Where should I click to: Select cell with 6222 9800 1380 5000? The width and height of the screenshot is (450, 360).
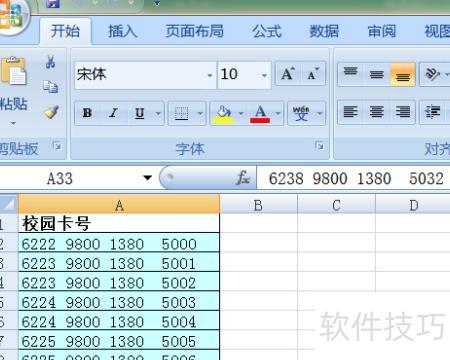[119, 243]
